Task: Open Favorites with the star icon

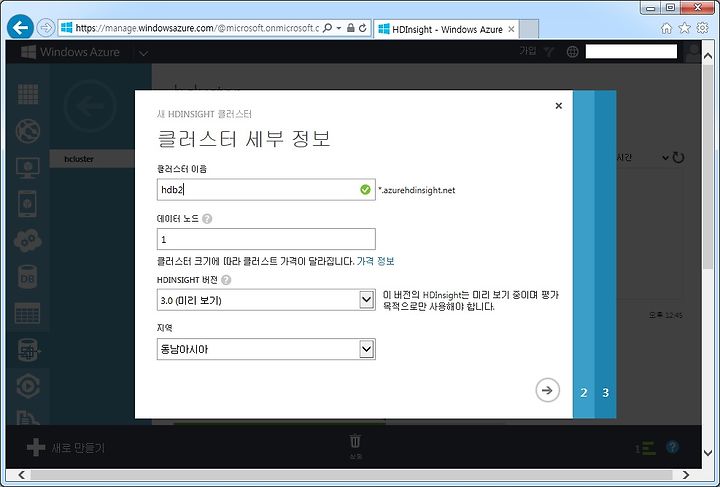Action: point(684,28)
